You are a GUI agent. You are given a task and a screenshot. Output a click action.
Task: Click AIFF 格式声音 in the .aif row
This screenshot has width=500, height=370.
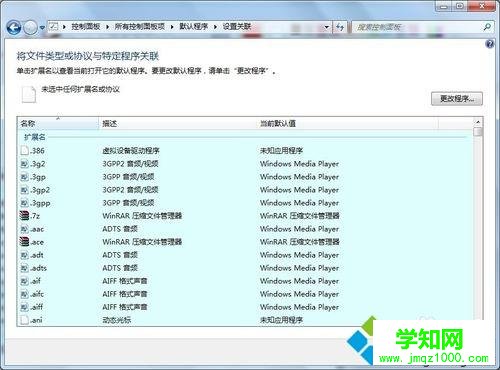pyautogui.click(x=125, y=281)
